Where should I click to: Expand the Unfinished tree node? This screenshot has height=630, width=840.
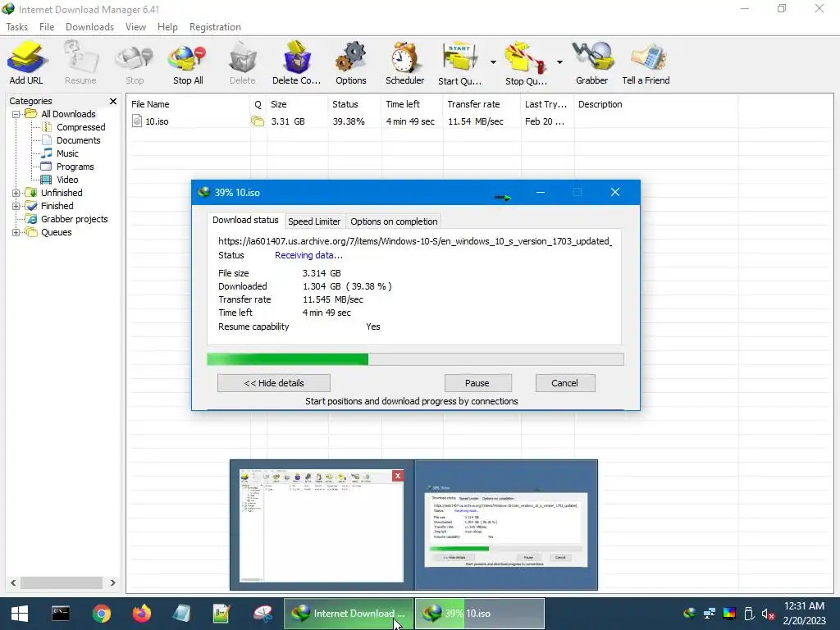click(16, 193)
